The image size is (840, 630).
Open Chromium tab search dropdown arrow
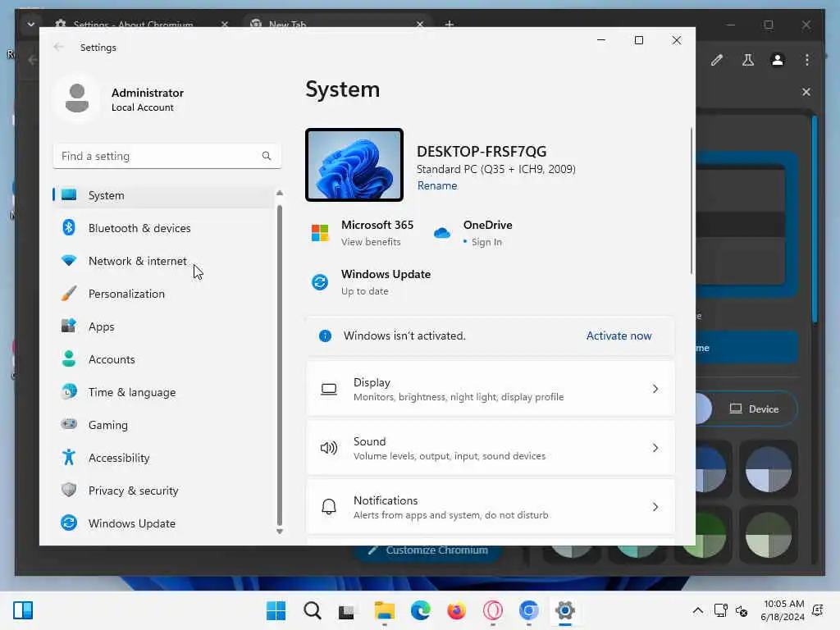coord(30,24)
